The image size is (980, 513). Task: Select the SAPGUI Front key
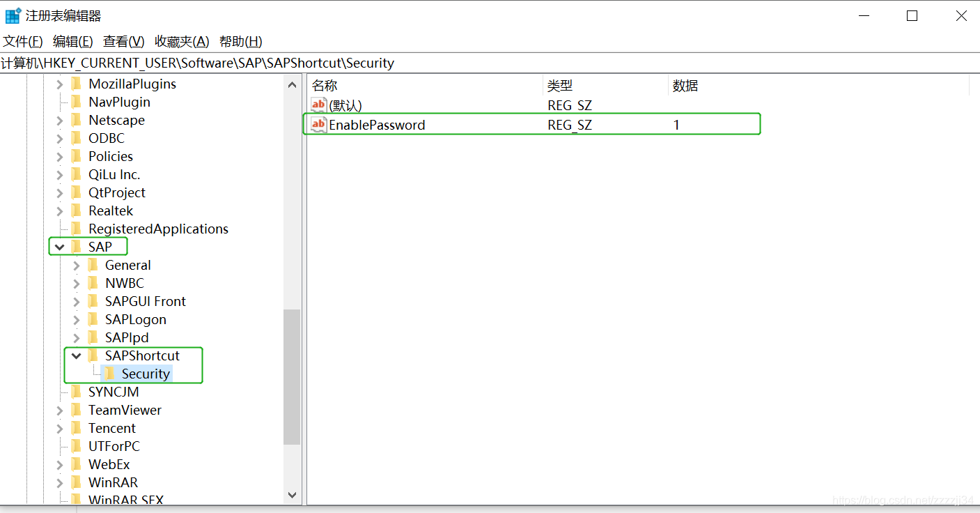[146, 301]
